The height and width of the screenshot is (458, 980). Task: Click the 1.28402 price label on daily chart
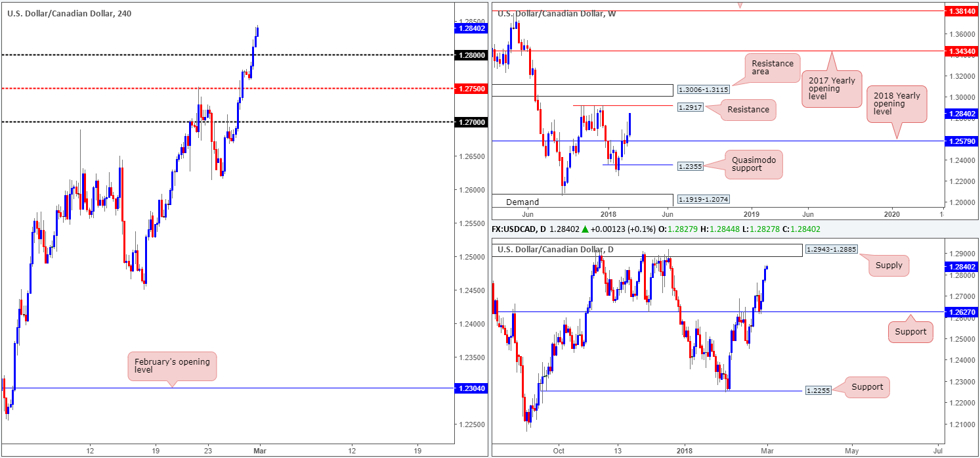click(x=961, y=266)
